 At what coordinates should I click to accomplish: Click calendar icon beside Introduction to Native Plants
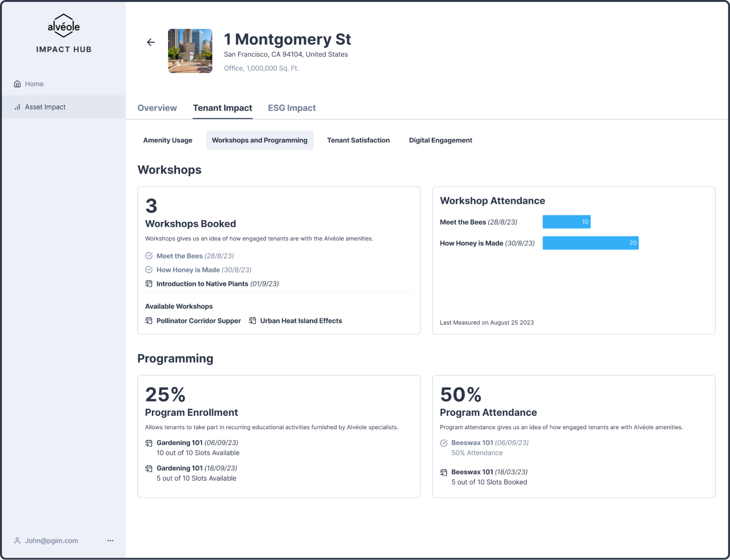point(149,284)
